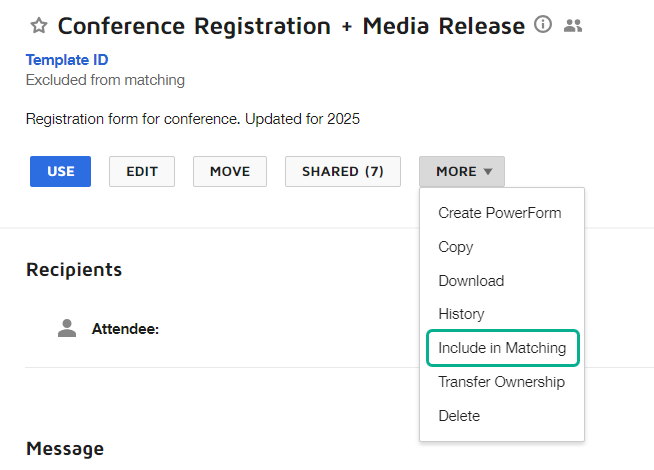Click the EDIT button
This screenshot has width=654, height=470.
[x=142, y=171]
